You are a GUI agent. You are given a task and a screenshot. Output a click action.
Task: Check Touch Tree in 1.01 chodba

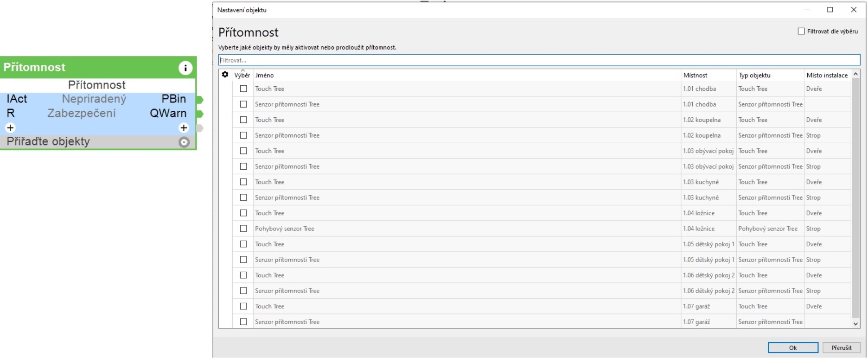coord(243,89)
